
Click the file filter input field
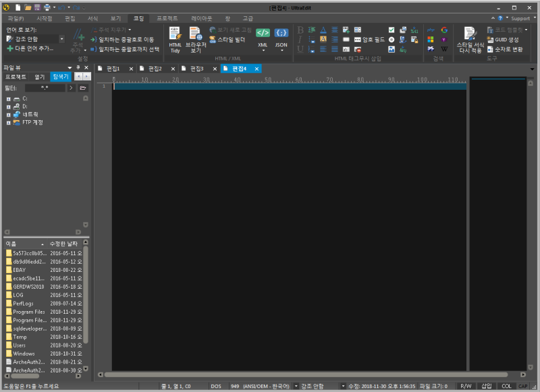tap(45, 88)
